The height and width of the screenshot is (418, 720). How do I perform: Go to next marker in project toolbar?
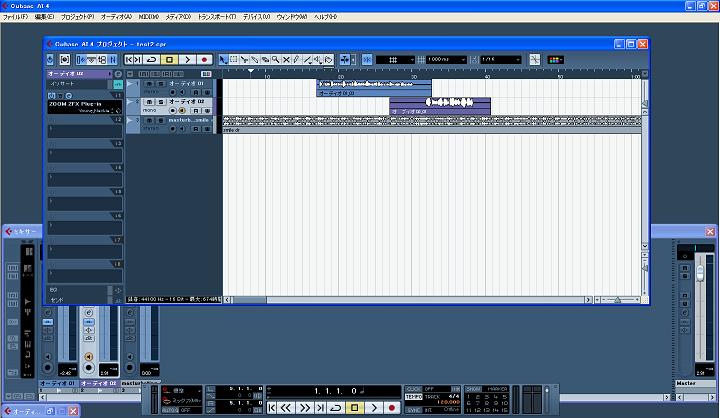pos(138,60)
